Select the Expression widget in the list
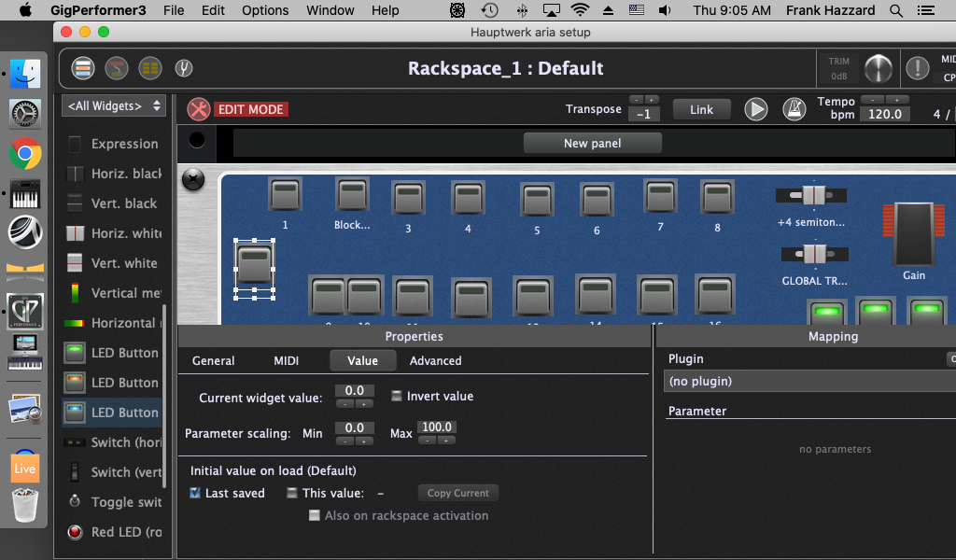This screenshot has height=560, width=956. 113,144
